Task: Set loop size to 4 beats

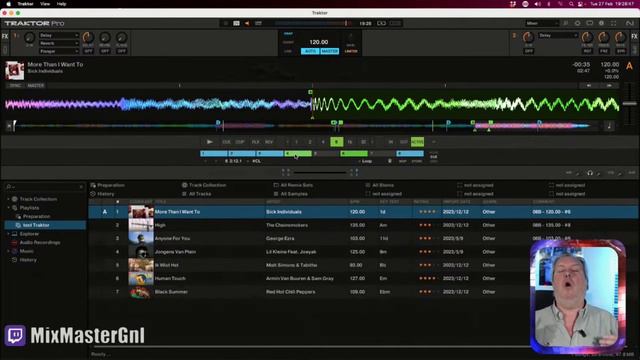Action: click(x=323, y=142)
